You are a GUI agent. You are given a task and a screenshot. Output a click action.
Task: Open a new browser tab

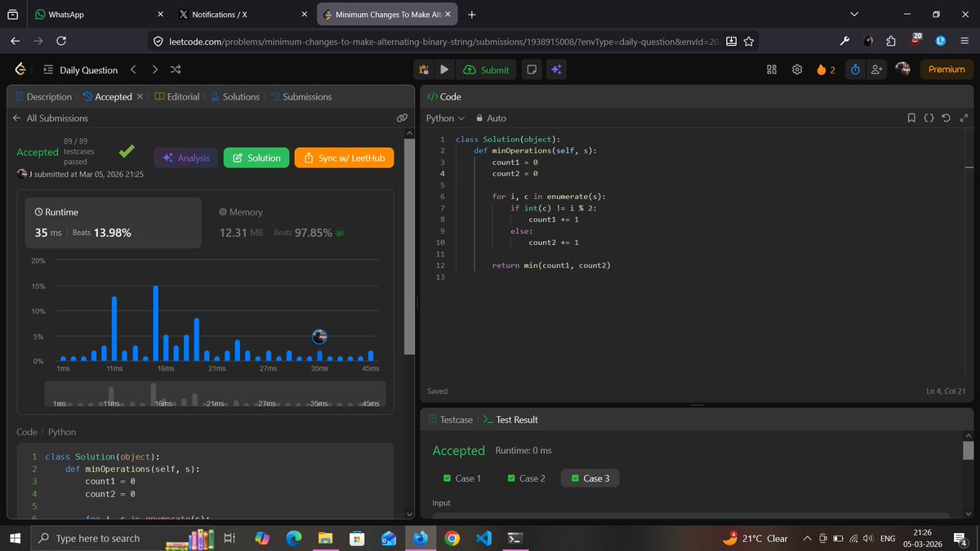tap(472, 15)
